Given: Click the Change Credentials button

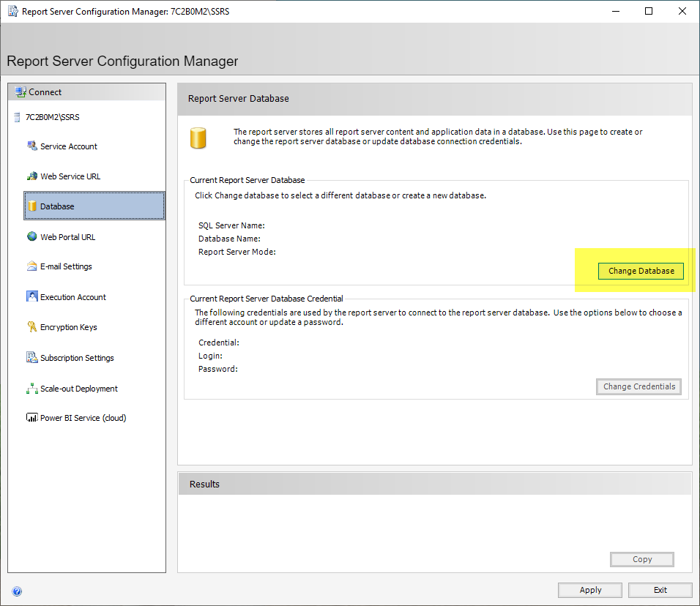Looking at the screenshot, I should tap(638, 386).
